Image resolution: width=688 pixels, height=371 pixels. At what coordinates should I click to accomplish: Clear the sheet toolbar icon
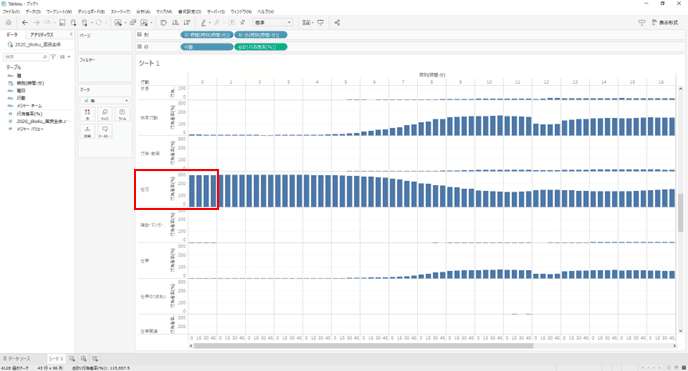(144, 22)
